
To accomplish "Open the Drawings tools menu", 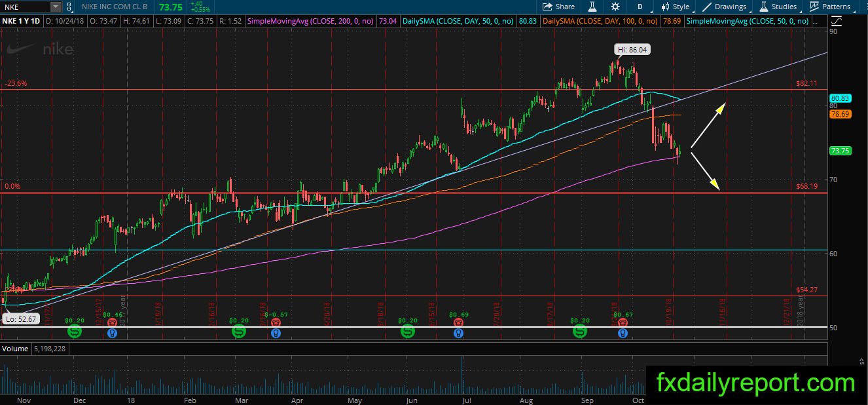I will (725, 7).
